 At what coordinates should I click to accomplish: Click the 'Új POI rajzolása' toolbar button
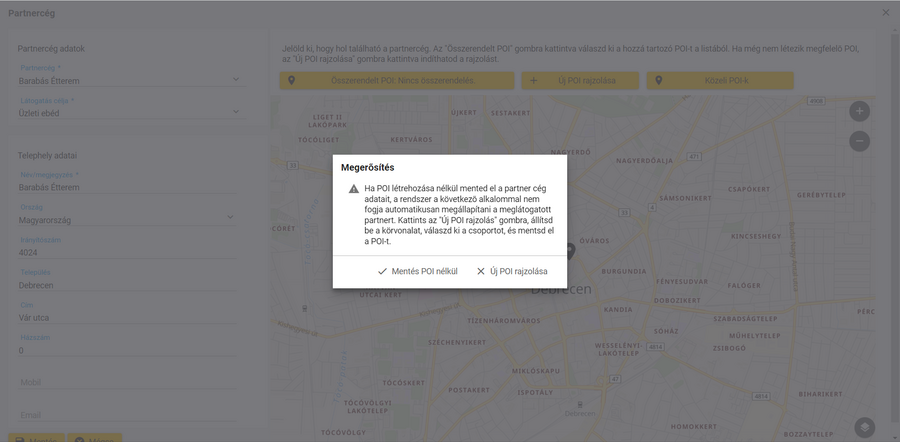click(579, 80)
